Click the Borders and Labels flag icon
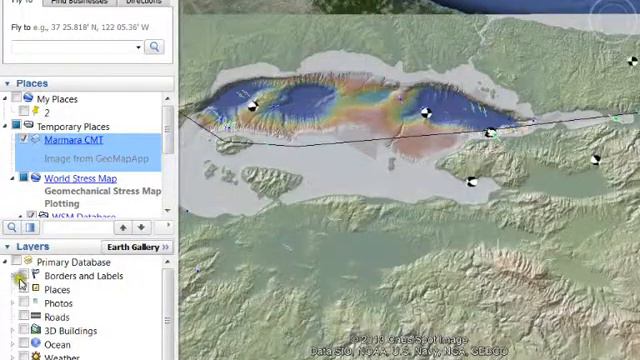The width and height of the screenshot is (640, 360). pos(36,274)
